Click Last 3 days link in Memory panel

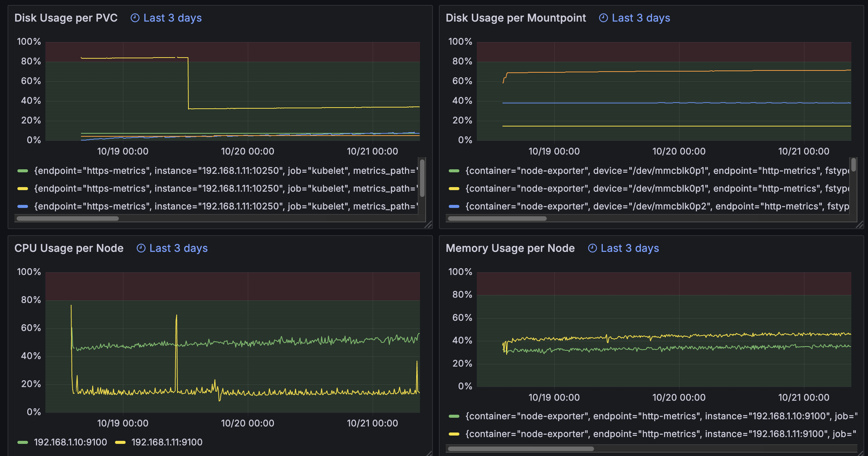click(x=630, y=248)
